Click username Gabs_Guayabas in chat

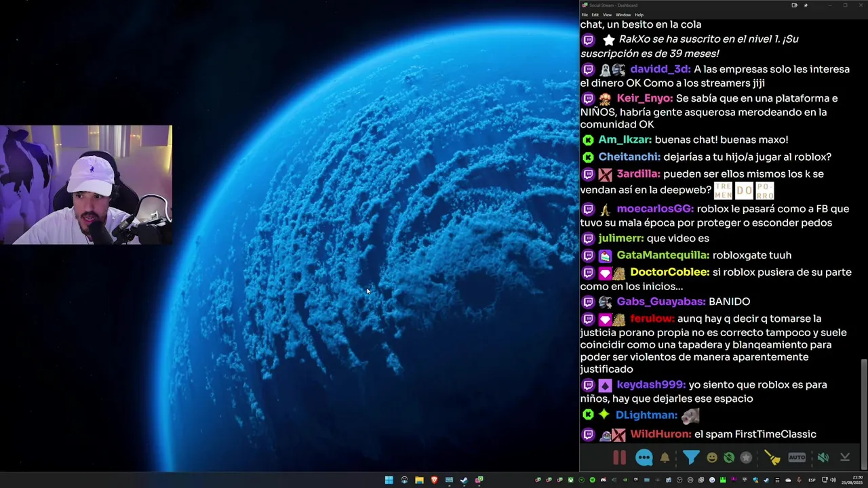pos(660,301)
